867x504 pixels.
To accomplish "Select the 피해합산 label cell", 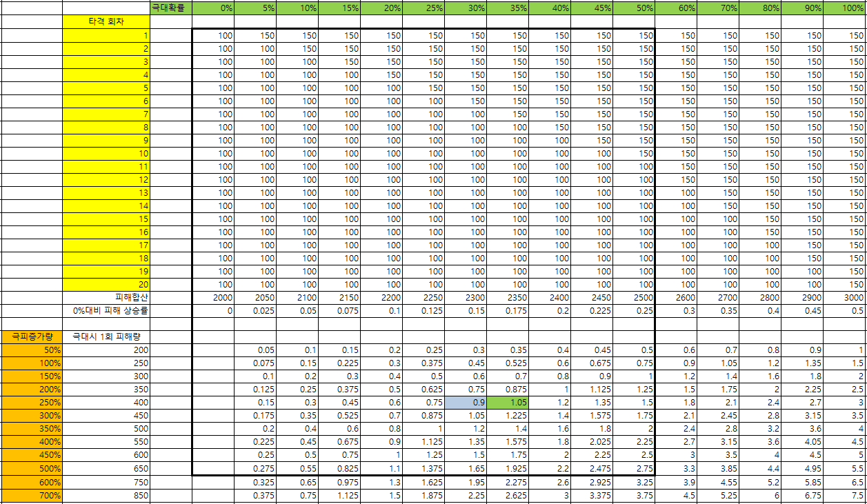I will [106, 297].
